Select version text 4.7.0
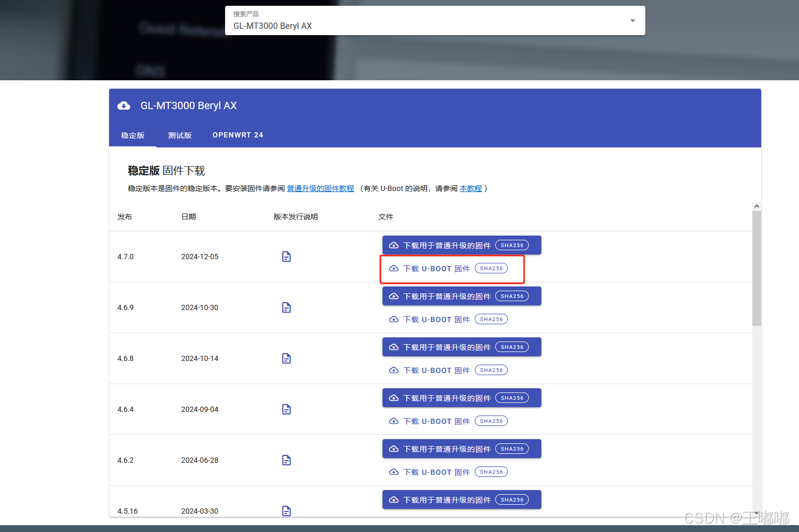This screenshot has width=799, height=532. (125, 257)
